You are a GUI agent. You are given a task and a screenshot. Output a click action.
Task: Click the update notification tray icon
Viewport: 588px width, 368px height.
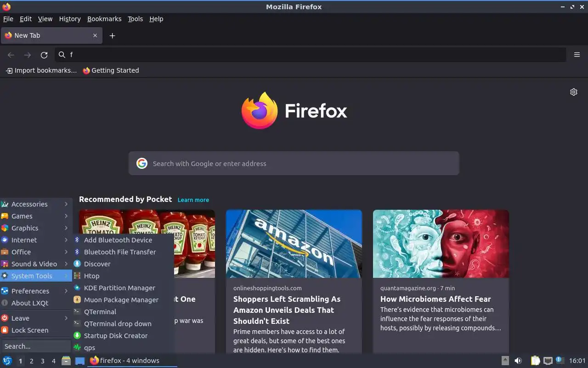[560, 361]
